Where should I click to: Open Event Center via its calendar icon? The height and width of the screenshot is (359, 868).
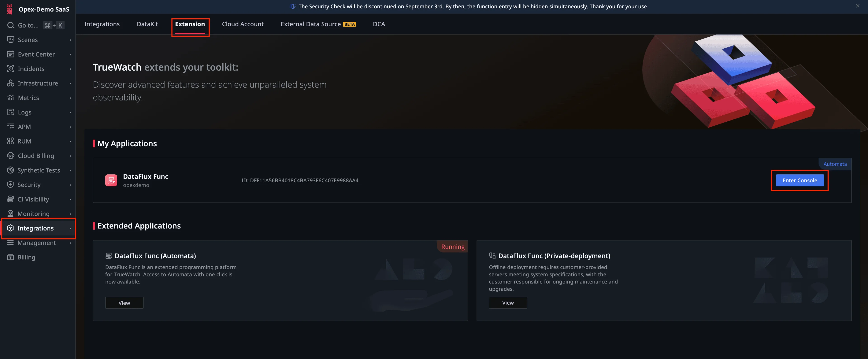(10, 54)
